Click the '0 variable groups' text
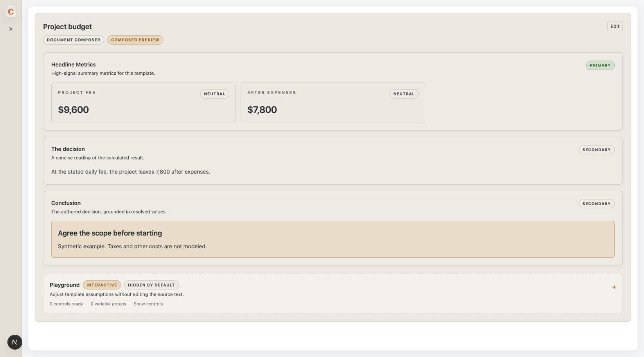The height and width of the screenshot is (357, 644). pyautogui.click(x=108, y=304)
